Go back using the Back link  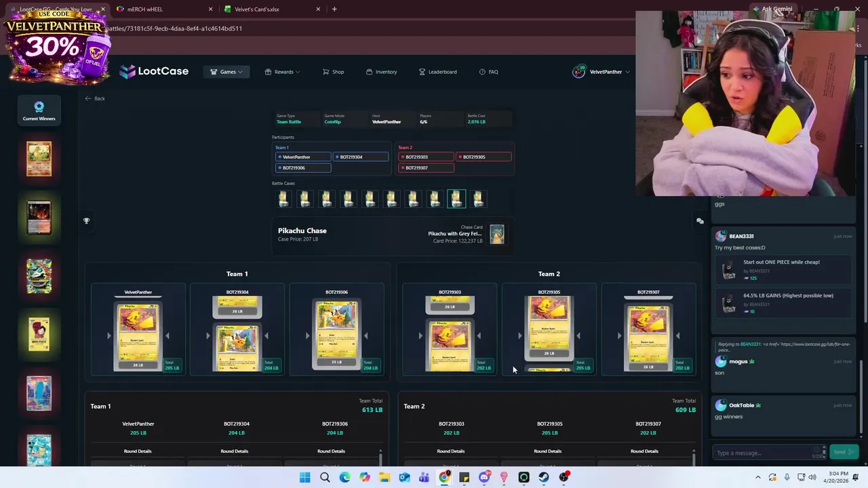point(95,98)
